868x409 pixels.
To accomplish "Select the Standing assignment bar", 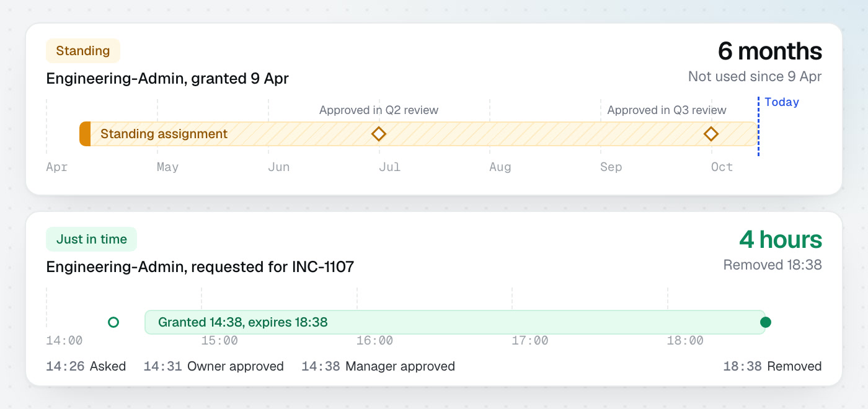I will [418, 134].
